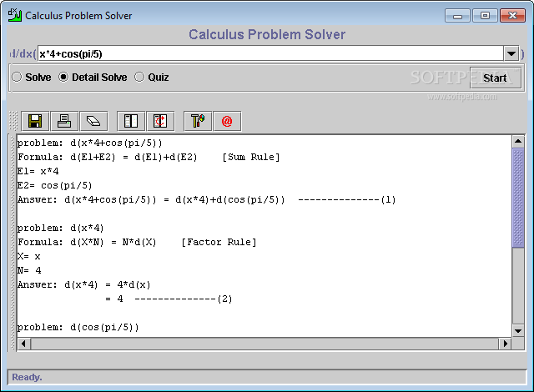Image resolution: width=534 pixels, height=392 pixels.
Task: Click the '[Sum Rule]' formula line
Action: (x=149, y=157)
